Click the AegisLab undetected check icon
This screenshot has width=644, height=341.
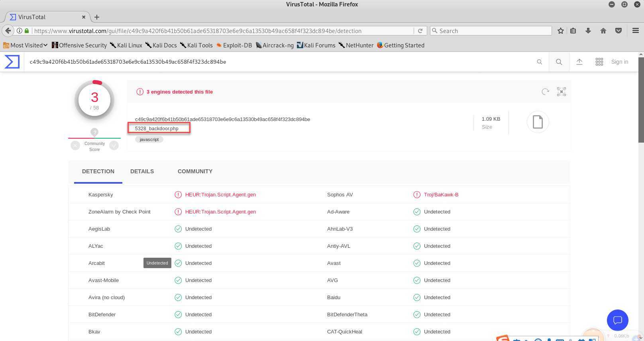tap(178, 229)
